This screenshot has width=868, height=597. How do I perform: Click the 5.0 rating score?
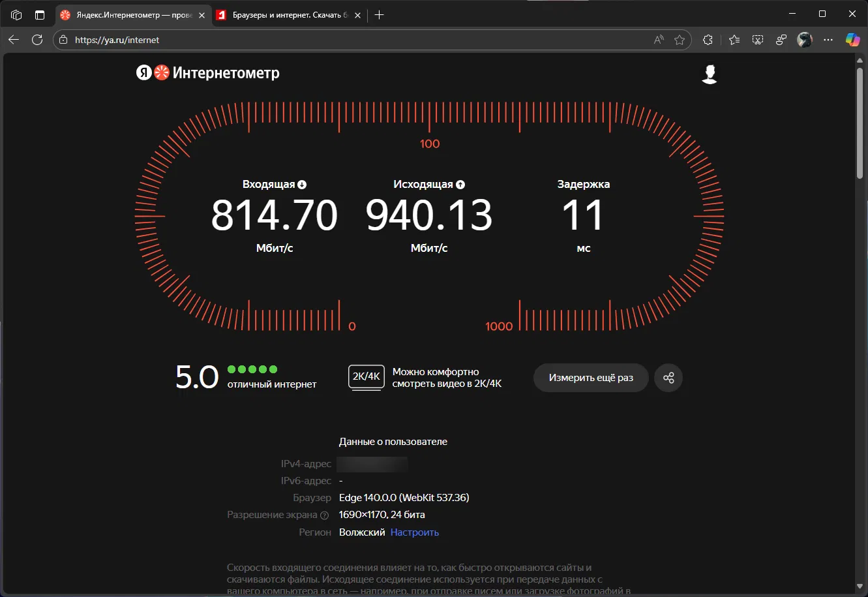197,377
